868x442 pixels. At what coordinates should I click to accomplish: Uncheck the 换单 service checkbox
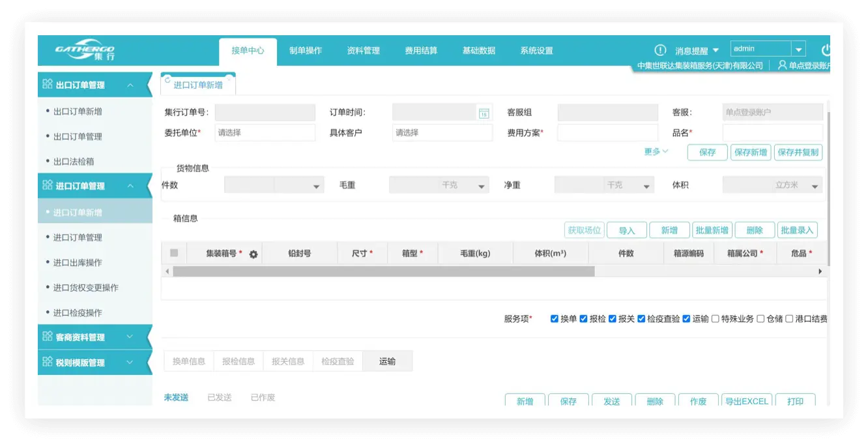(555, 319)
